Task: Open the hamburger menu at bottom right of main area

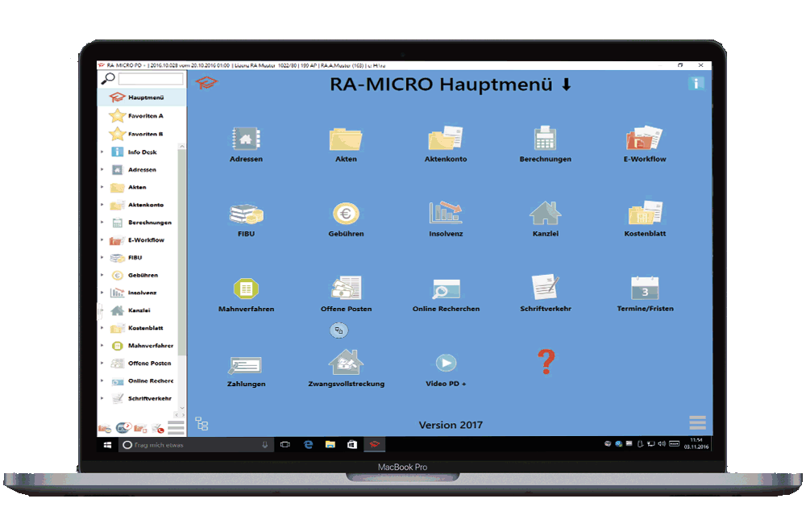Action: tap(697, 422)
